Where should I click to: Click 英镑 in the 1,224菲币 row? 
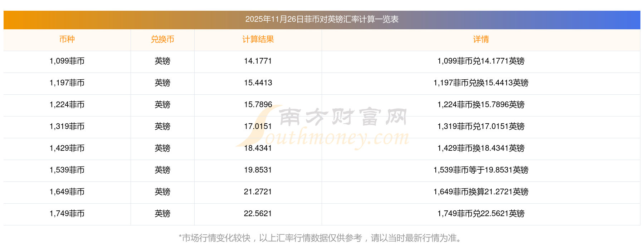(x=162, y=105)
